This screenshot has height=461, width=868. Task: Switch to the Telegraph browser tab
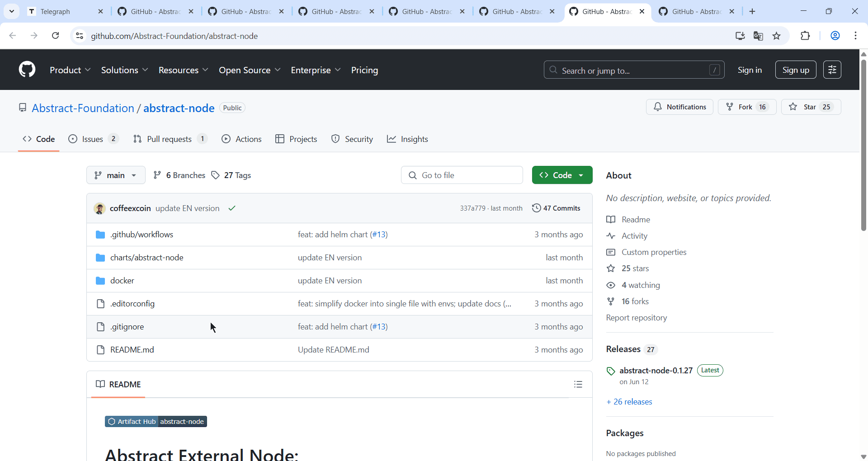pos(66,11)
